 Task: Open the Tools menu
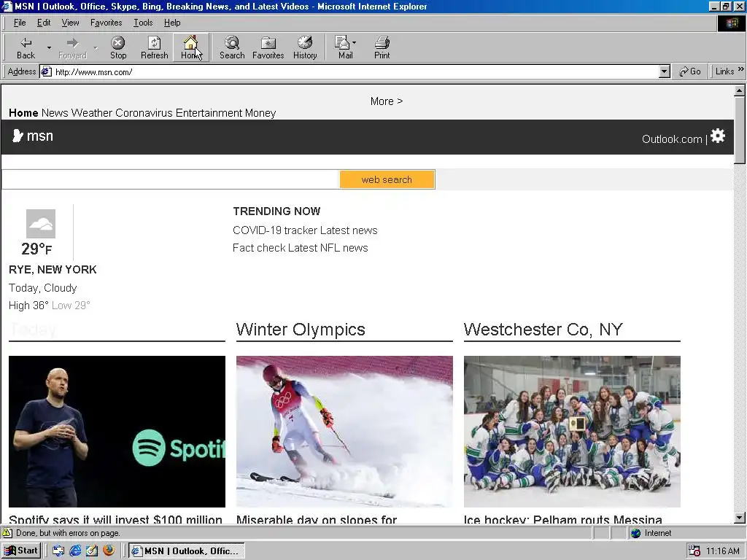point(143,23)
